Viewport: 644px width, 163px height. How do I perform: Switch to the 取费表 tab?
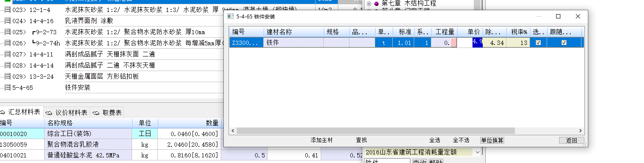click(107, 113)
